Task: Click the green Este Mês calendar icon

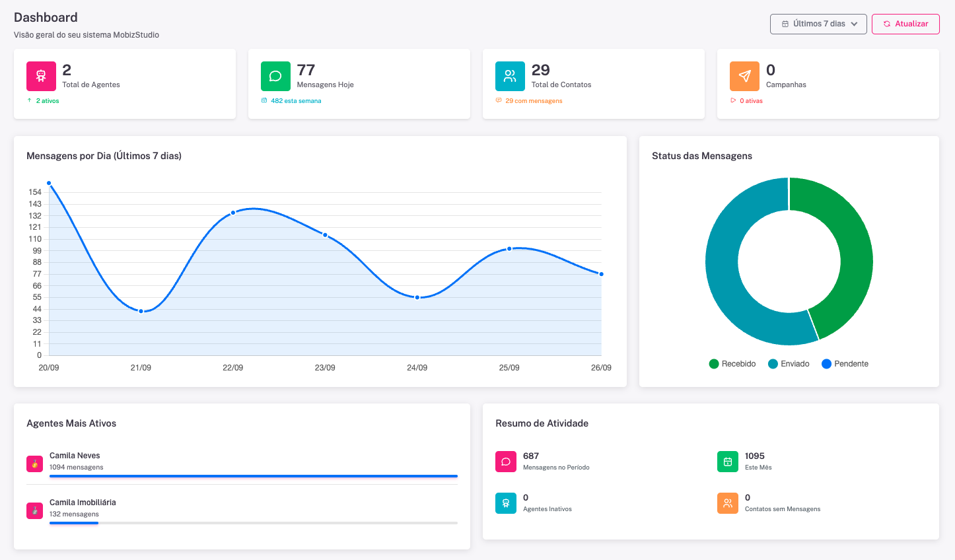Action: point(727,461)
